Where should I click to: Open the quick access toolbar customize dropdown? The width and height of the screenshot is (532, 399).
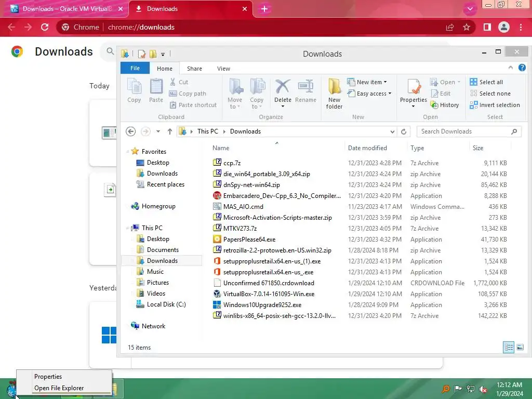(x=163, y=54)
